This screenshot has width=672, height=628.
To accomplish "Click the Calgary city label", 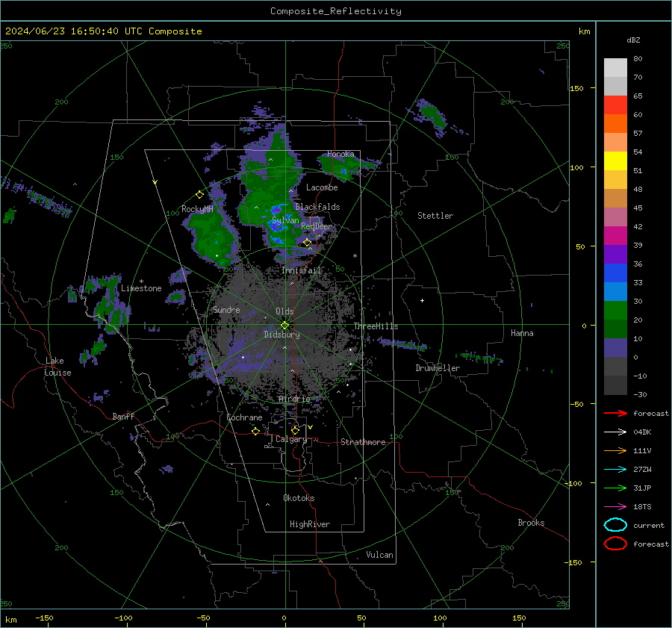I will coord(291,439).
